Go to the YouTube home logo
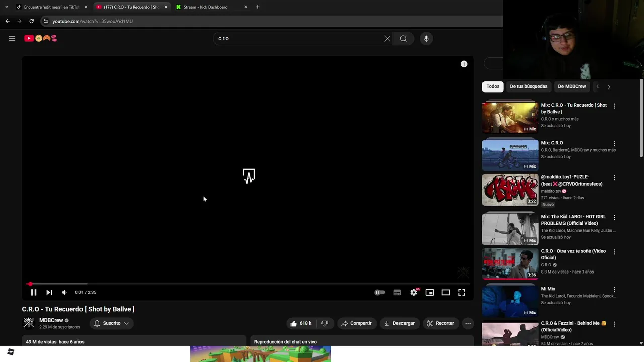This screenshot has width=644, height=362. [x=41, y=38]
